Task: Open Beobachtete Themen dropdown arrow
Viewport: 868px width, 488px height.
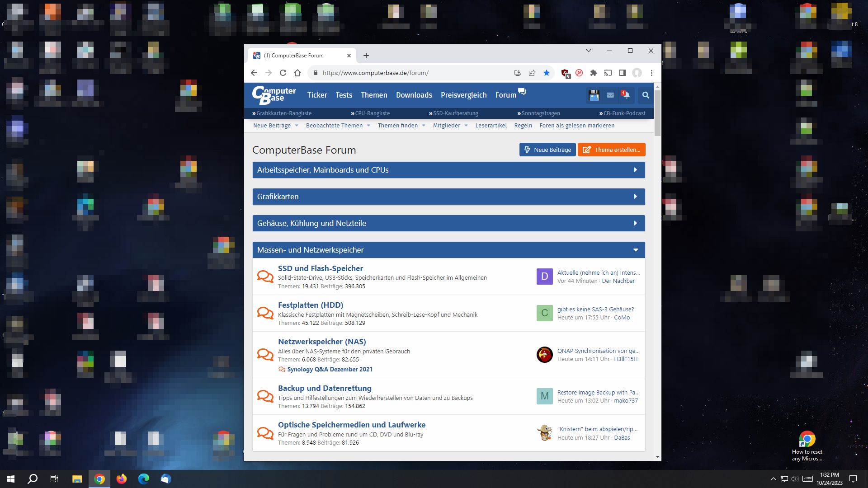Action: click(368, 126)
